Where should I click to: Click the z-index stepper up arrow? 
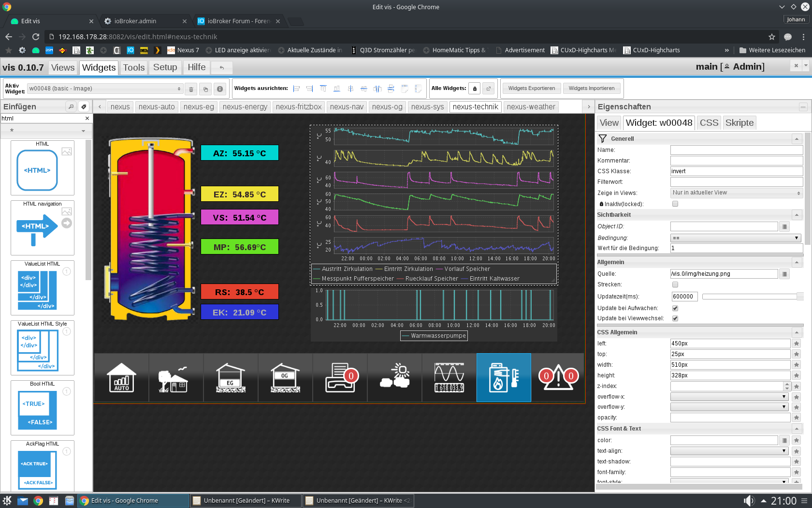pos(787,384)
